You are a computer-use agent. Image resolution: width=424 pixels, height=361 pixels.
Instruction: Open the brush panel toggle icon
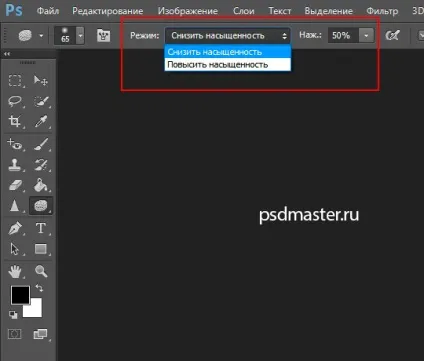pos(103,35)
